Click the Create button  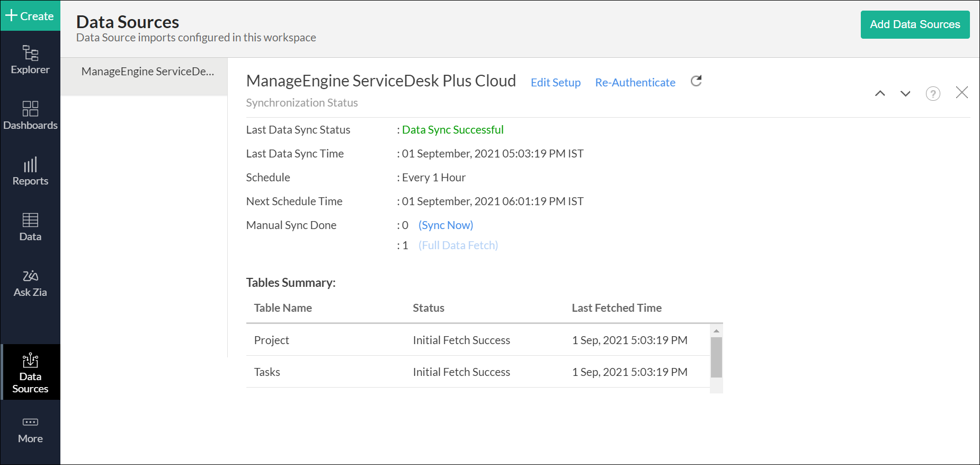click(30, 16)
